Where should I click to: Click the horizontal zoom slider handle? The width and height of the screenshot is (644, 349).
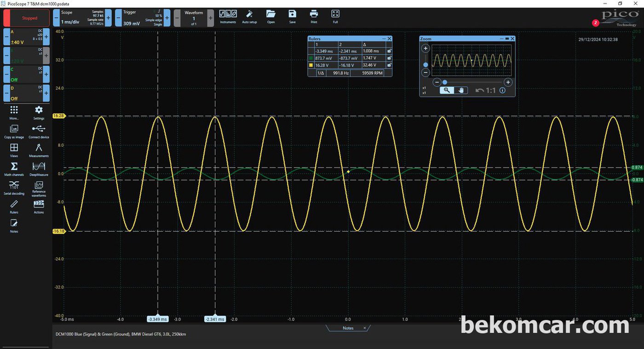point(445,82)
